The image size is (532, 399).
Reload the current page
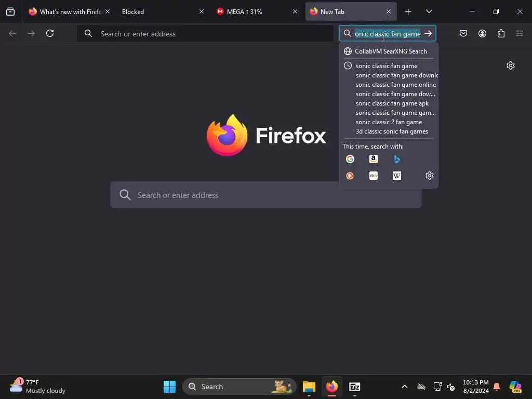50,33
